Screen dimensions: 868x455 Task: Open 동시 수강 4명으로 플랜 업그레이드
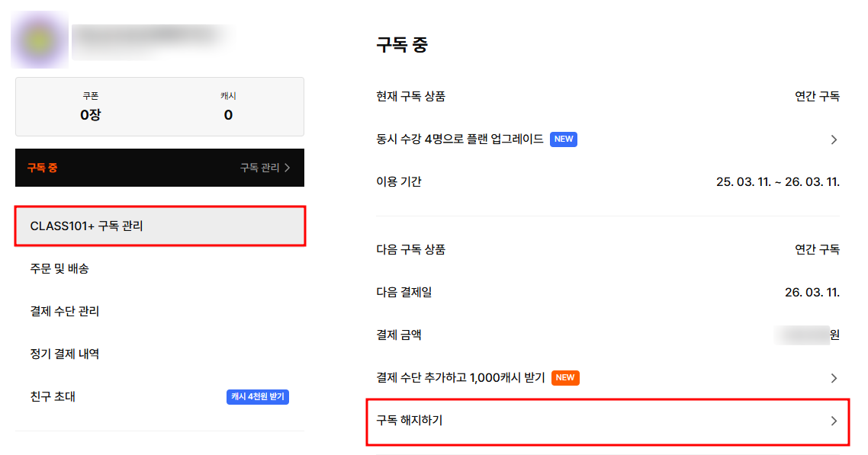tap(460, 139)
